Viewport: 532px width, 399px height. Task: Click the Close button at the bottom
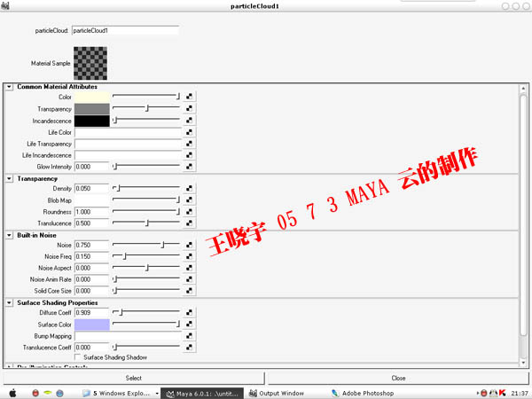398,378
